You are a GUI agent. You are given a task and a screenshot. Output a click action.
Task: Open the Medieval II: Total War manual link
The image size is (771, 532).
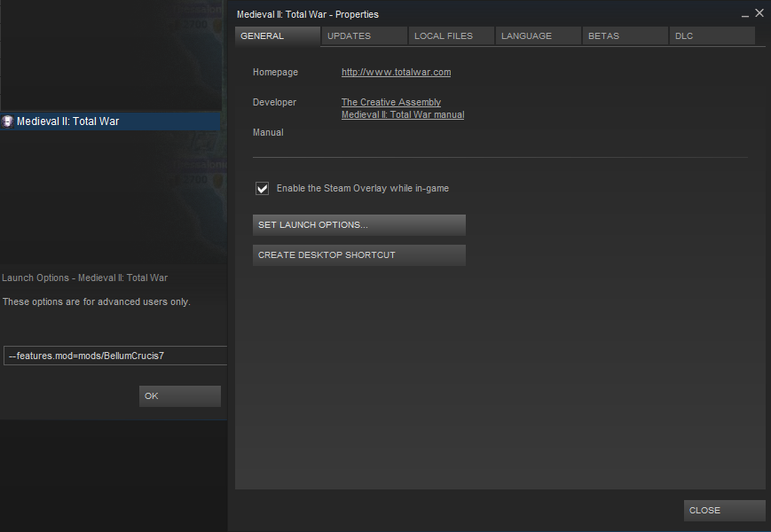pyautogui.click(x=403, y=114)
